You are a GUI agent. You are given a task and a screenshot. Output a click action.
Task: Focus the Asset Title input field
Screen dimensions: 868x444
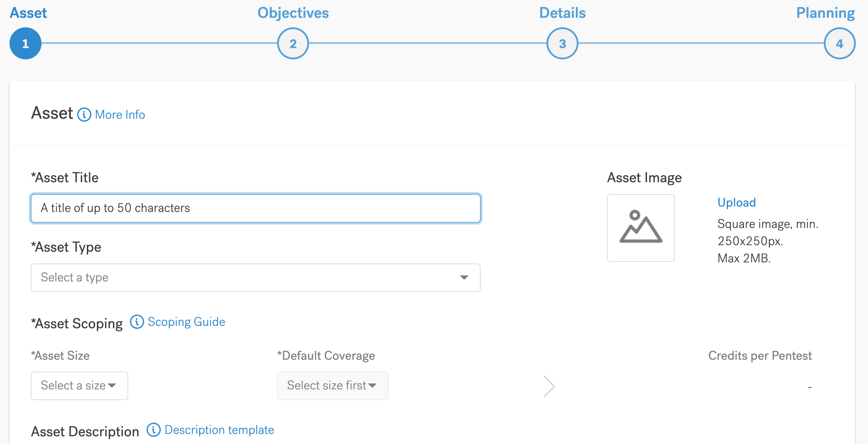255,208
